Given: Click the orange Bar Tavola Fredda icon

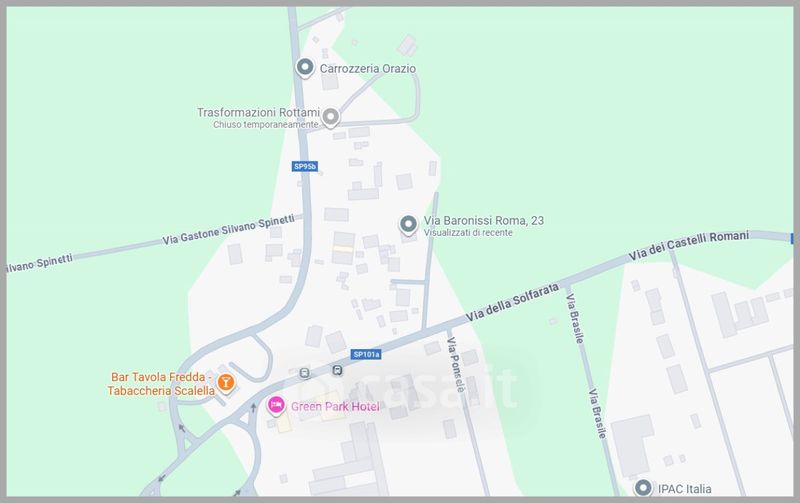Looking at the screenshot, I should pyautogui.click(x=226, y=383).
